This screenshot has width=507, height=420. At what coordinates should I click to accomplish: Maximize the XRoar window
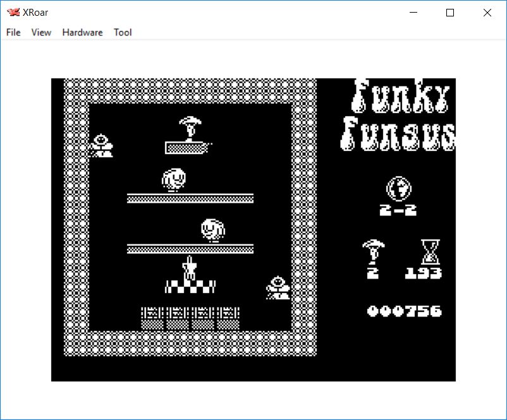450,13
